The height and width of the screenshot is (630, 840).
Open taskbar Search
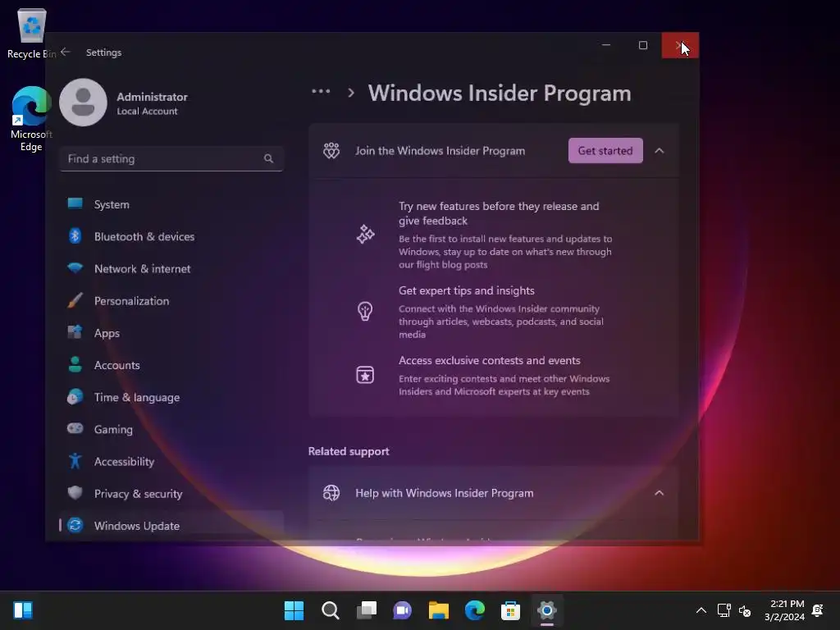point(330,610)
